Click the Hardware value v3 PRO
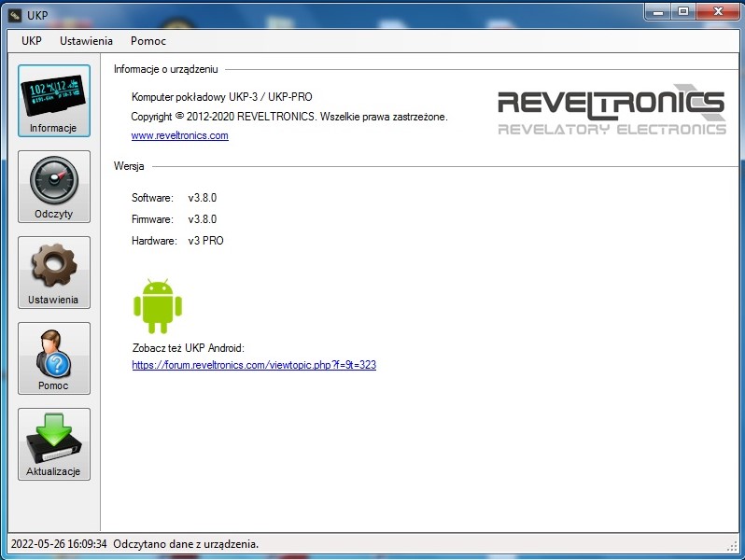This screenshot has height=560, width=745. point(205,241)
